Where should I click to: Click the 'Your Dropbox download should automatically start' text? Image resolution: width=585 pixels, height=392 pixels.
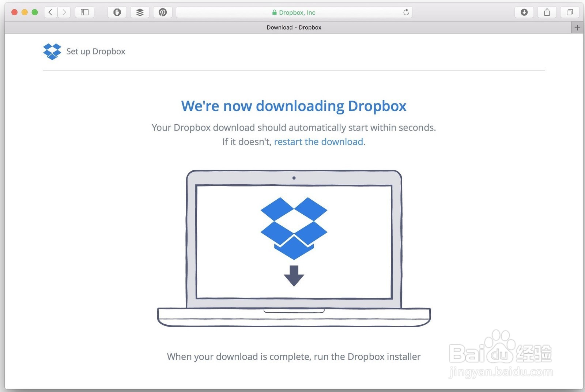pyautogui.click(x=294, y=128)
